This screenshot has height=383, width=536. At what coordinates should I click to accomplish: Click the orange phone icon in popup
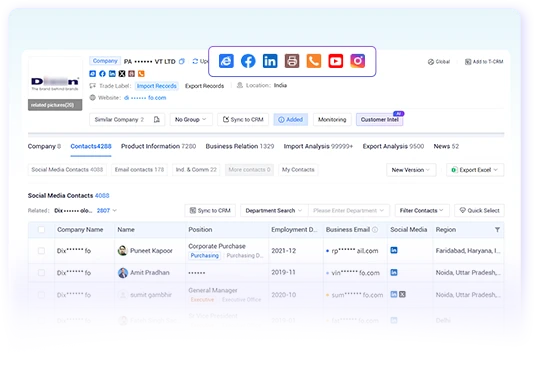[313, 61]
